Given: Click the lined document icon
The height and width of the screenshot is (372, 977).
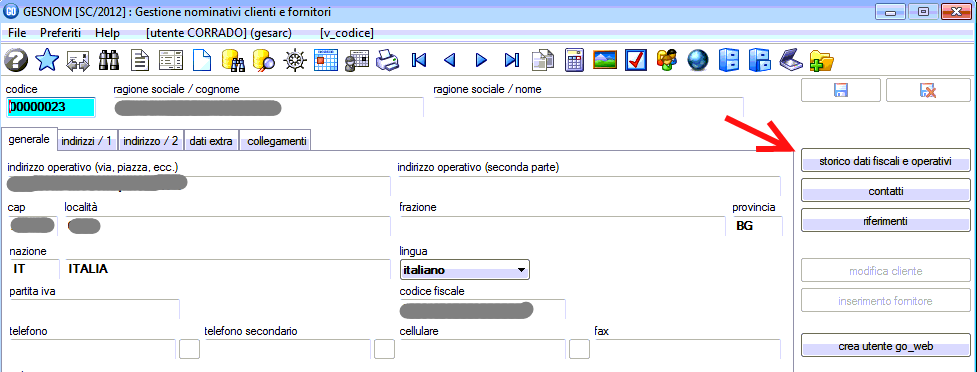Looking at the screenshot, I should 141,60.
